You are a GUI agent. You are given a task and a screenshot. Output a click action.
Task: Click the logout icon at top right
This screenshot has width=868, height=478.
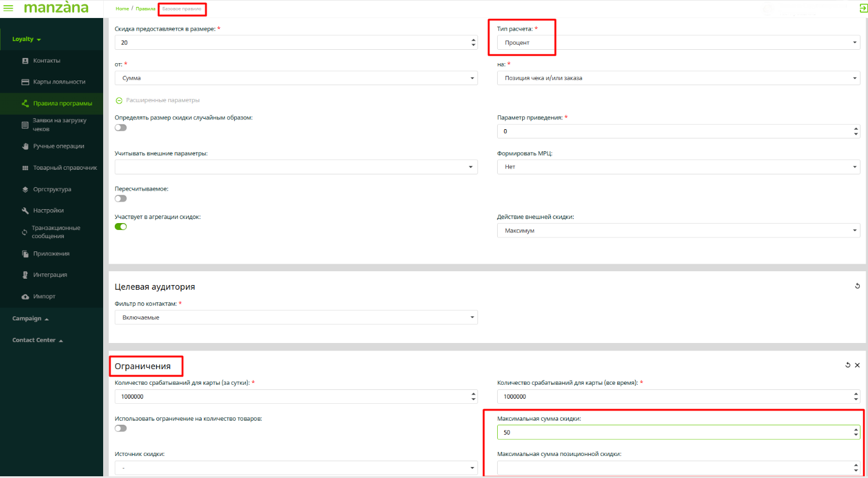tap(863, 8)
